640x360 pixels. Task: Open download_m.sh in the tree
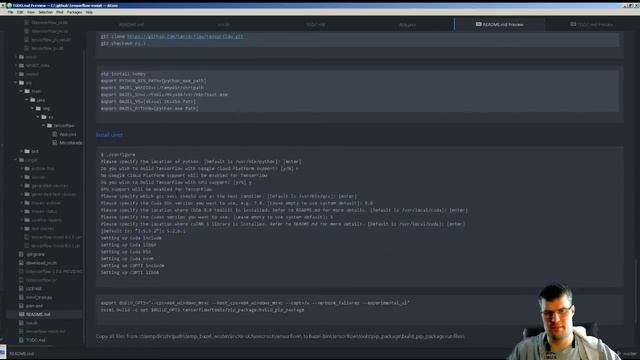41,263
